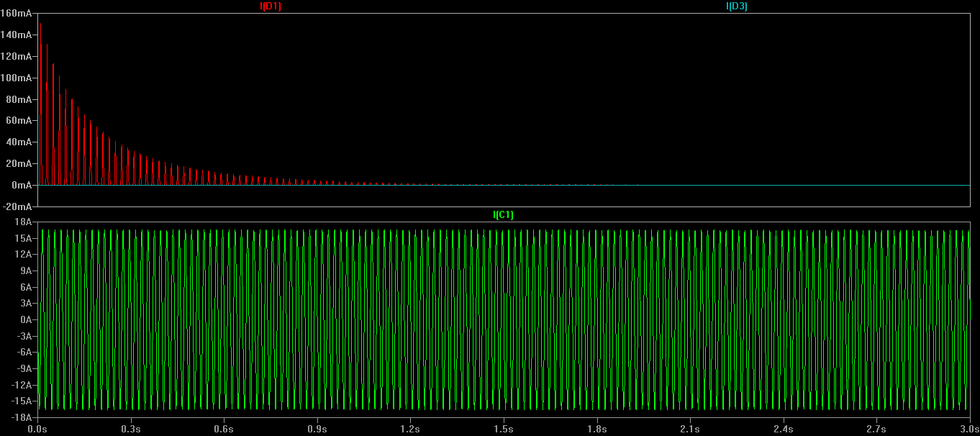Click the 1.5s time axis label
Screen dimensions: 980x436
click(x=504, y=429)
